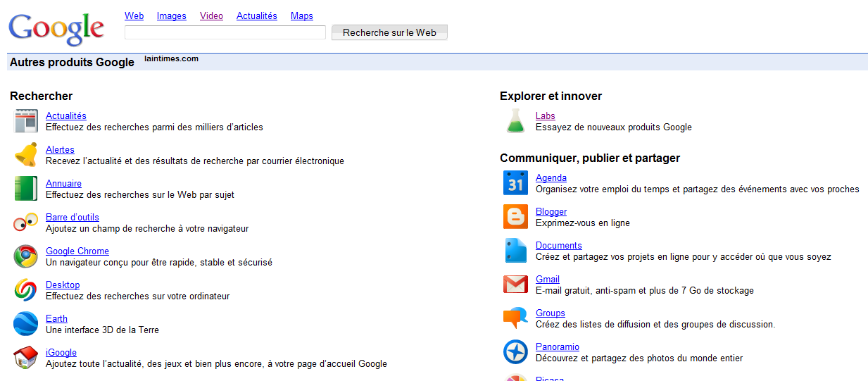Open the Actualités tab at top
This screenshot has width=868, height=381.
pos(257,15)
